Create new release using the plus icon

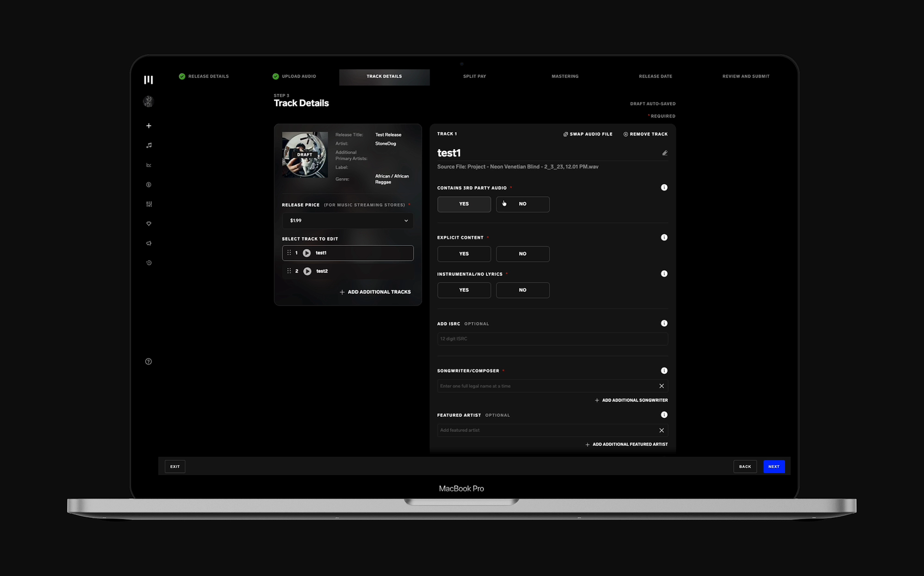click(x=149, y=126)
